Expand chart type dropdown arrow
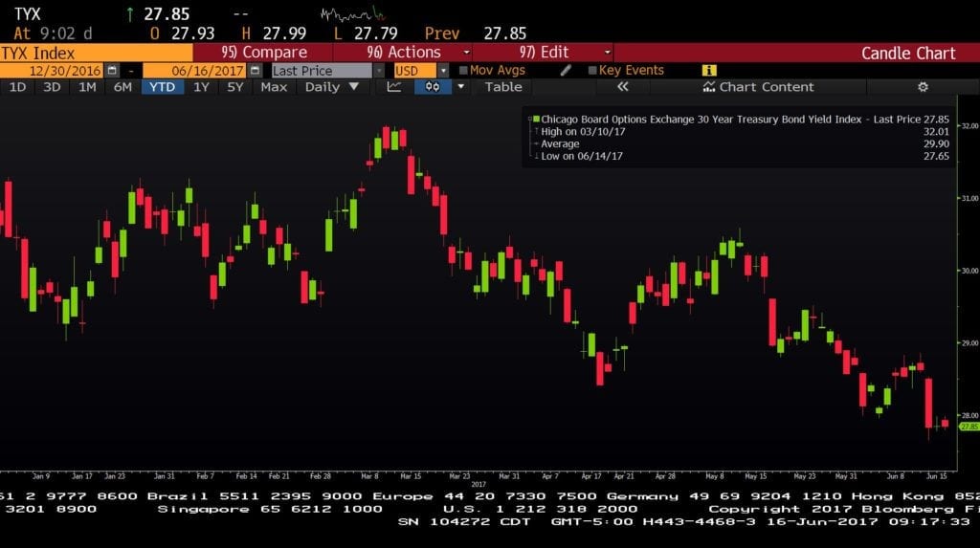This screenshot has width=980, height=548. pyautogui.click(x=461, y=87)
